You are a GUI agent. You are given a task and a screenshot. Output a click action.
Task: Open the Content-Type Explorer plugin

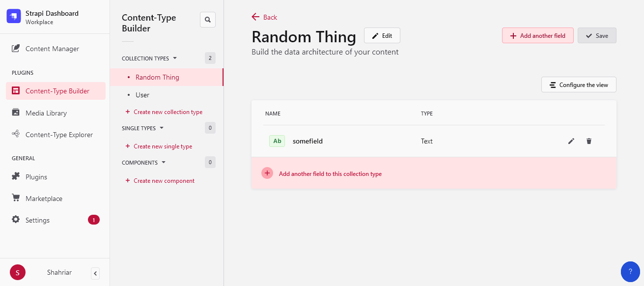coord(58,135)
